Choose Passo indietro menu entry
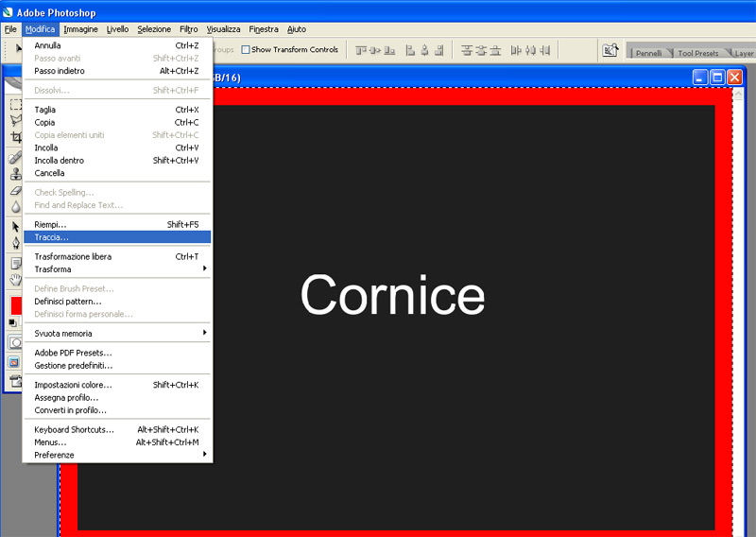The image size is (756, 537). 117,71
